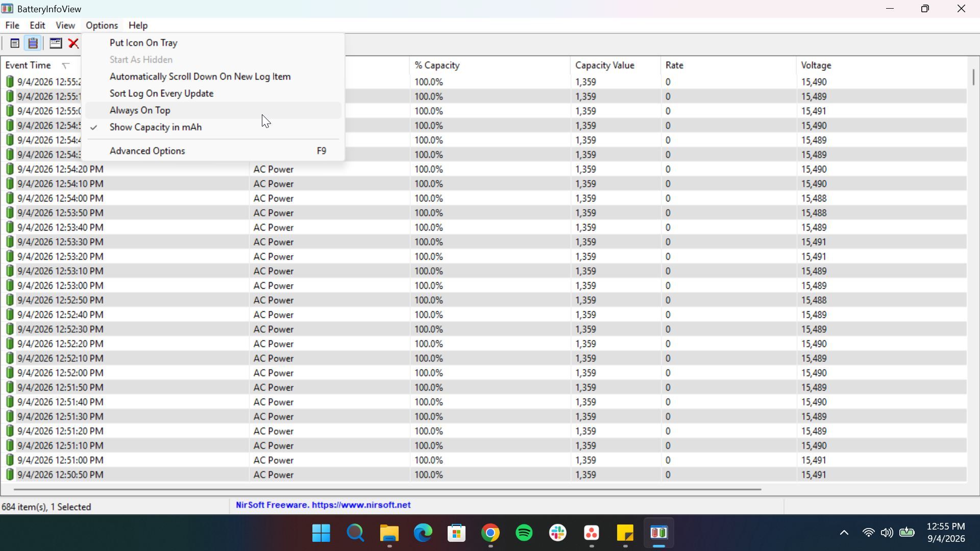Open Advanced Options via the window toolbar icon

pyautogui.click(x=56, y=43)
